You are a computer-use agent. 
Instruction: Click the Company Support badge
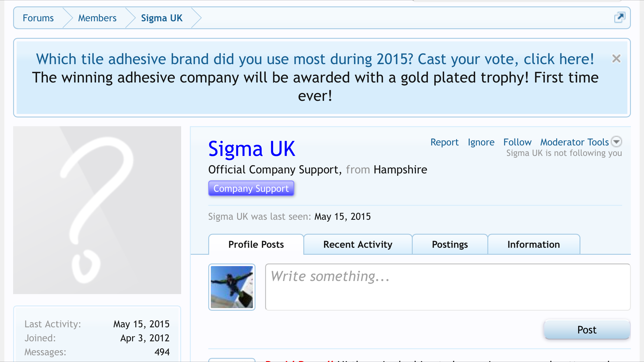pos(251,188)
